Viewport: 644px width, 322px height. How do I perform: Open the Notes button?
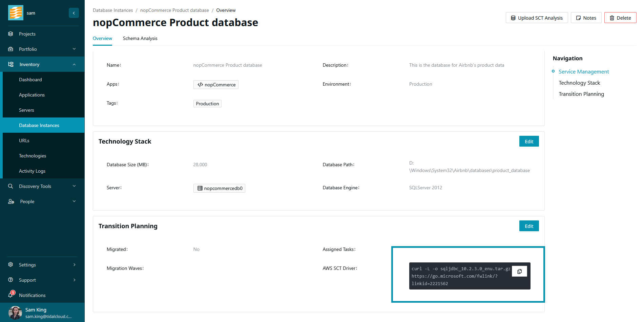point(586,18)
